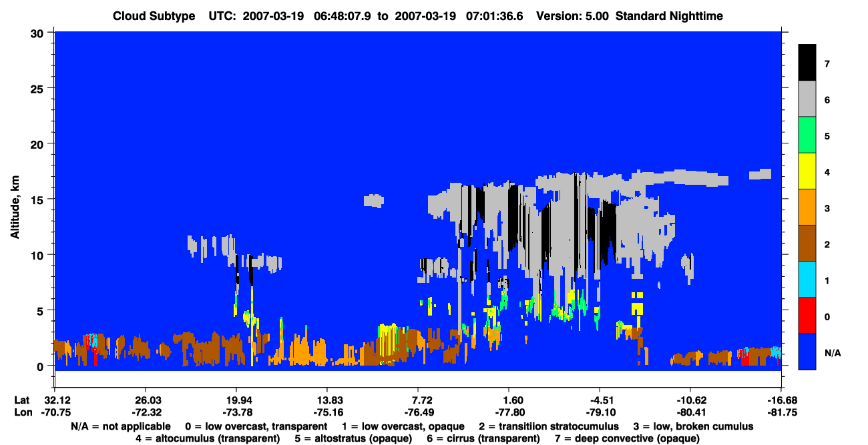Click the 'Lon' row label
This screenshot has width=868, height=445.
click(23, 412)
